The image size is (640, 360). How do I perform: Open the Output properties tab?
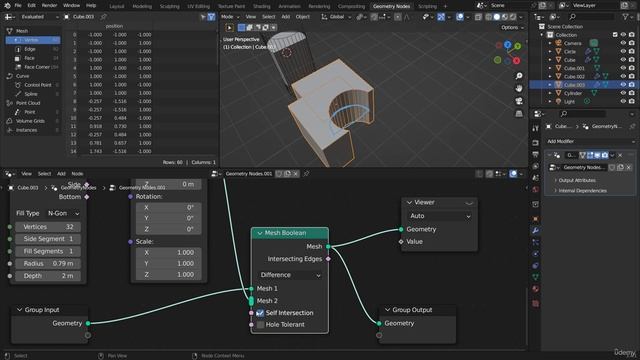click(x=535, y=154)
